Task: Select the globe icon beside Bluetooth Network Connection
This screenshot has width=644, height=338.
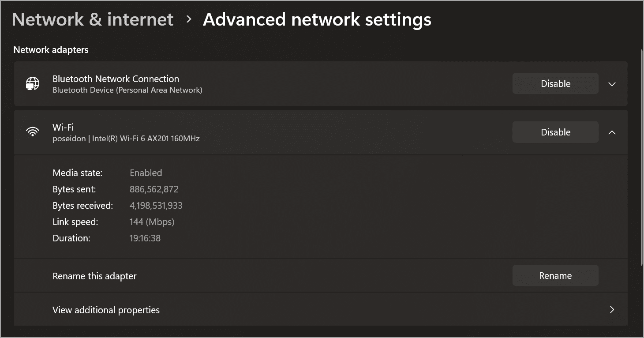Action: point(33,83)
